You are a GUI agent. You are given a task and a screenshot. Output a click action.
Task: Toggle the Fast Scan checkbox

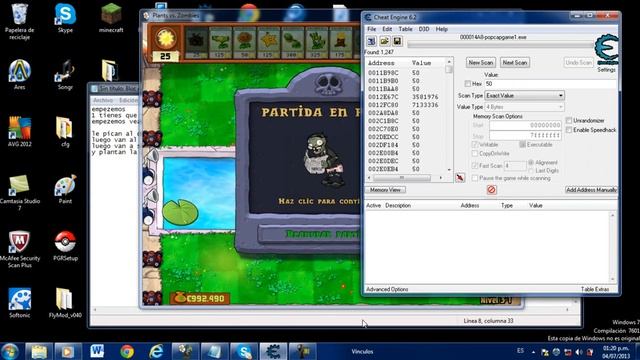pos(475,165)
